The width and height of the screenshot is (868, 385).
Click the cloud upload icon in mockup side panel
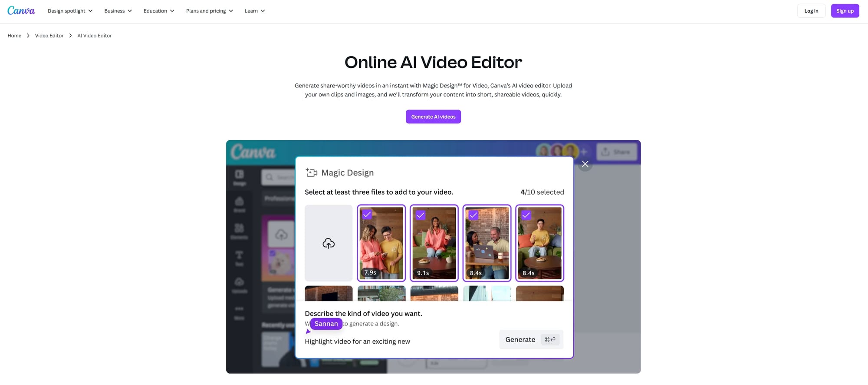point(281,235)
